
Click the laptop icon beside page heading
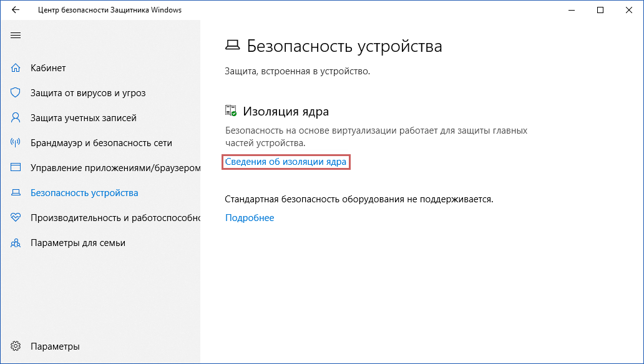point(233,46)
